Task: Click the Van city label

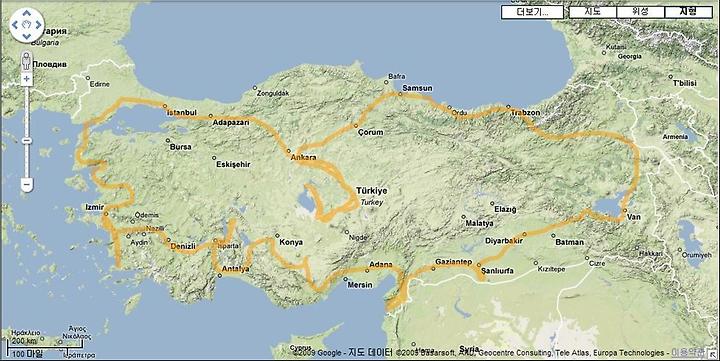Action: pyautogui.click(x=634, y=217)
